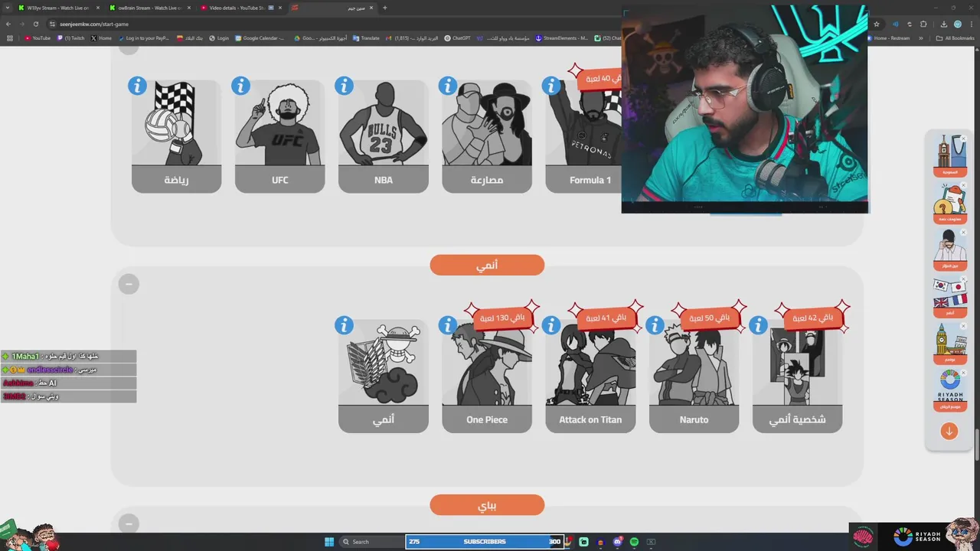
Task: Collapse the أنمي section with minus button
Action: (129, 284)
